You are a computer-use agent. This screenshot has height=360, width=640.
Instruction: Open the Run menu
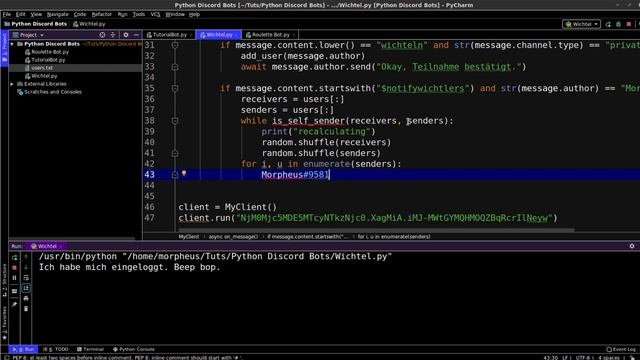pyautogui.click(x=122, y=14)
